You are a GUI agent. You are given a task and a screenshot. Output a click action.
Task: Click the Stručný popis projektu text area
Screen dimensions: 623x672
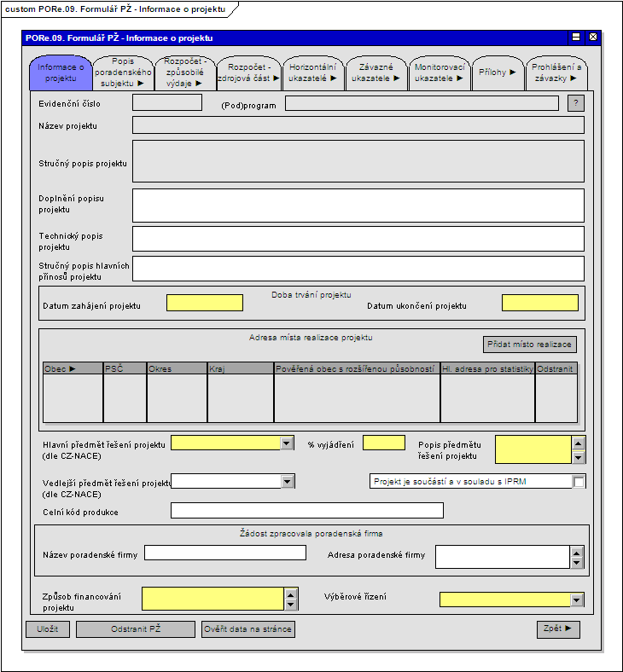(x=358, y=161)
